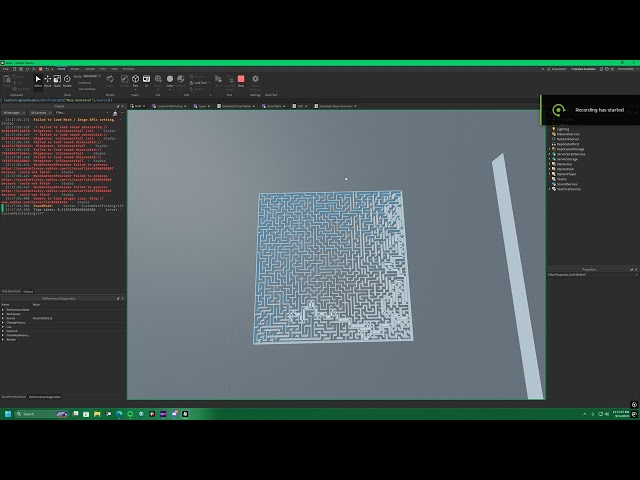Screen dimensions: 640x480
Task: Expand ServerScriptService in Explorer
Action: pos(550,154)
